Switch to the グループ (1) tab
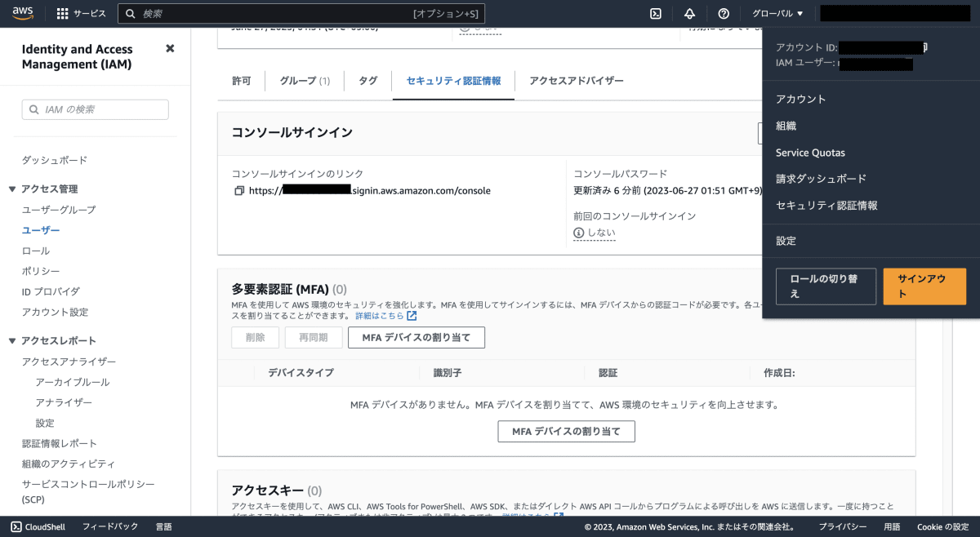This screenshot has height=537, width=980. pyautogui.click(x=305, y=81)
